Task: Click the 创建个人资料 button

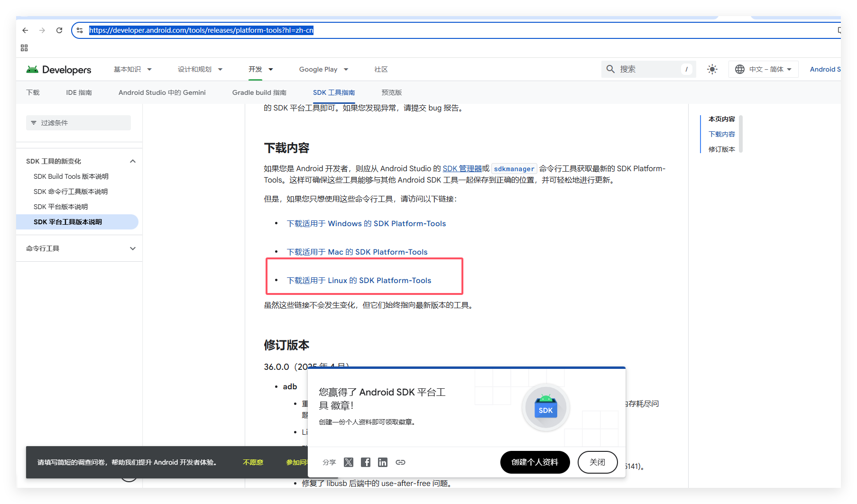Action: pos(535,462)
